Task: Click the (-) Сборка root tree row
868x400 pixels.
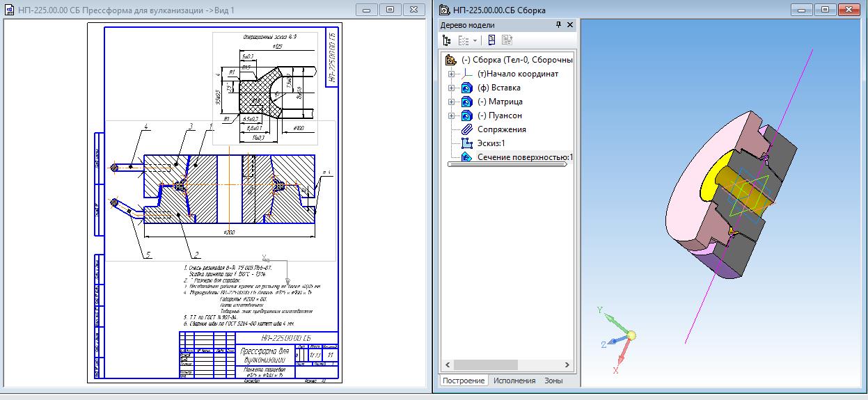Action: [517, 60]
